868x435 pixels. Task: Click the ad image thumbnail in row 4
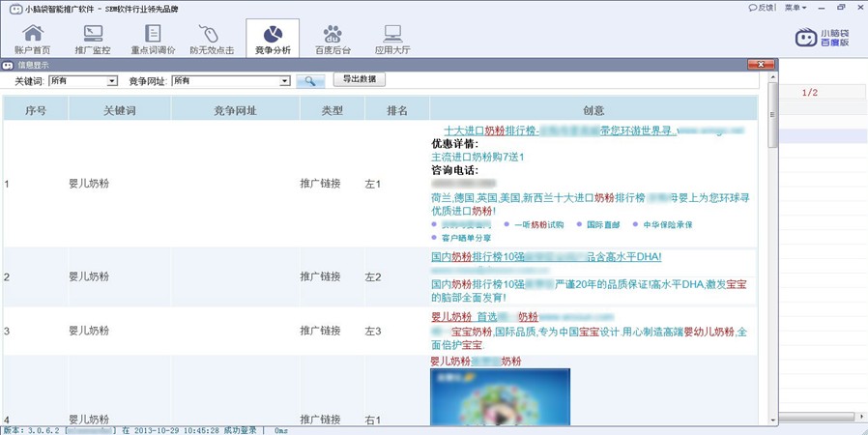point(500,394)
